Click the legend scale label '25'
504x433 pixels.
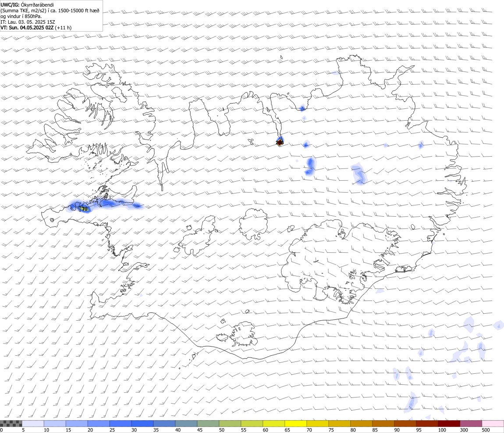(x=112, y=430)
